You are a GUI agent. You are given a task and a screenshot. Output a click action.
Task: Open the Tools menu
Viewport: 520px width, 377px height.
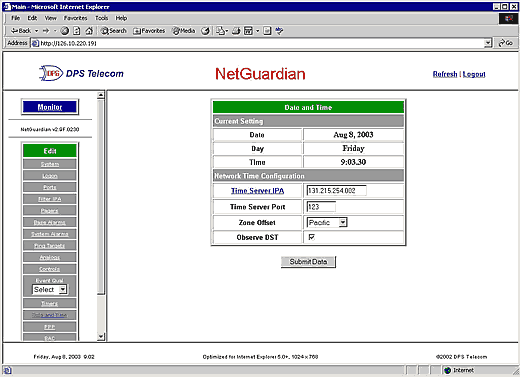101,18
